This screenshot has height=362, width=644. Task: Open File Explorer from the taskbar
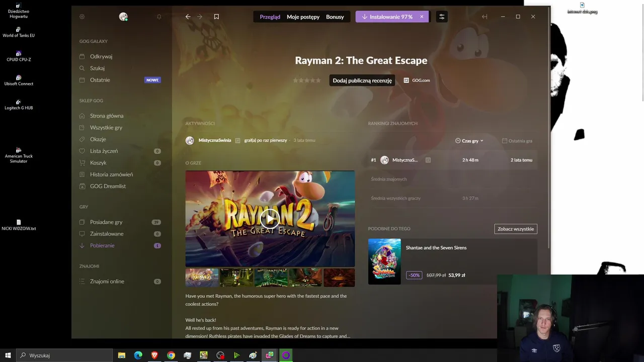122,355
